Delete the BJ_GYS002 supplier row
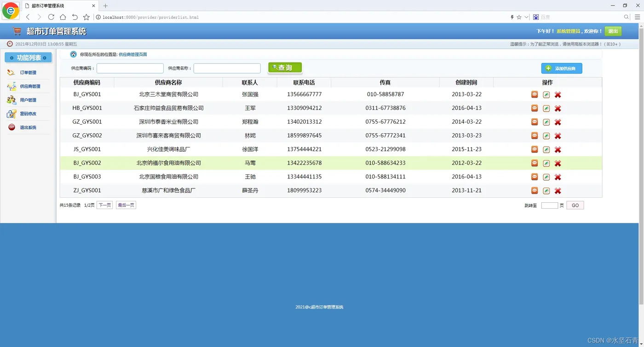 pyautogui.click(x=558, y=164)
